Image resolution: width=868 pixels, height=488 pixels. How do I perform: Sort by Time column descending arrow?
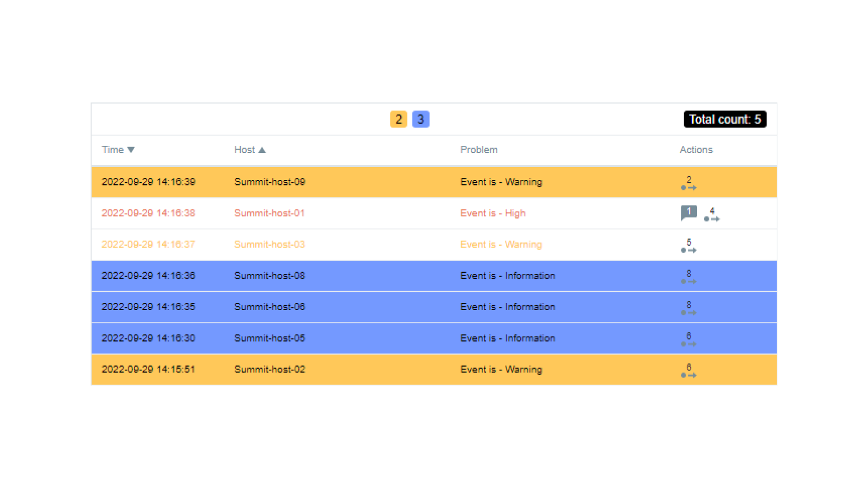click(x=131, y=150)
